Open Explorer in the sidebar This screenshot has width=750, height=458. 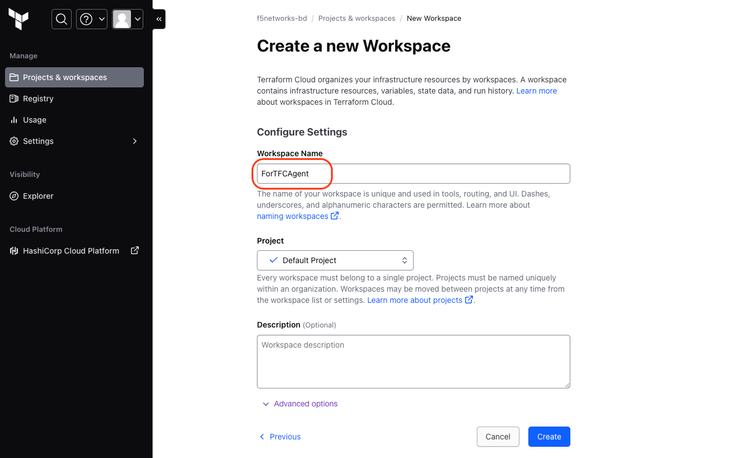[x=38, y=196]
